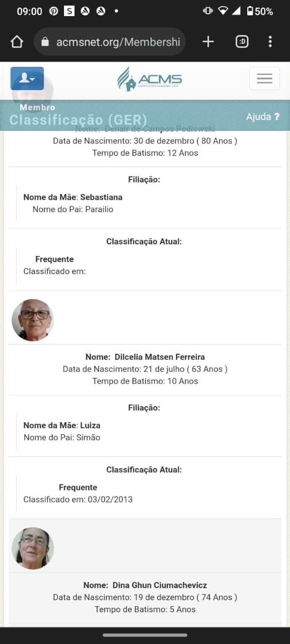Screen dimensions: 290x644
Task: Open Dina Ghun Ciumachevicz's profile photo
Action: (33, 548)
